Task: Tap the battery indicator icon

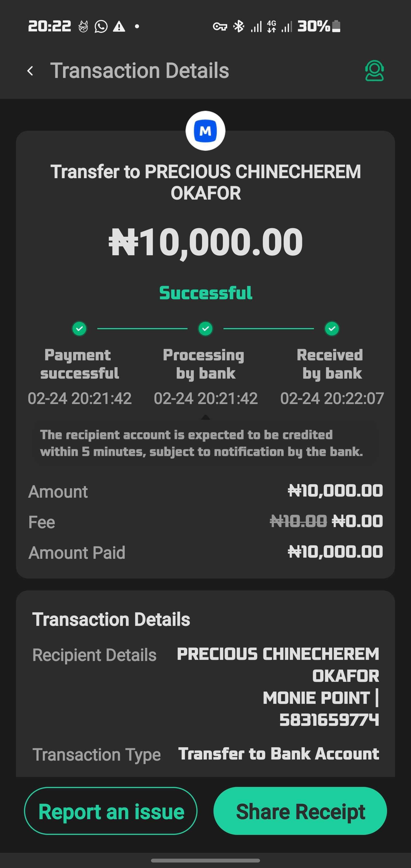Action: 336,26
